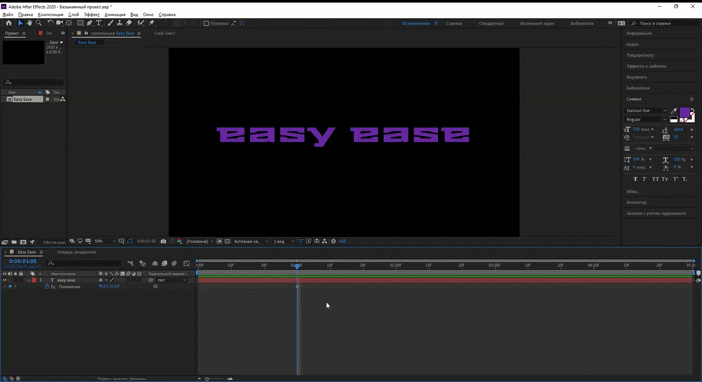Select the Type (T) tool
Viewport: 702px width, 382px height.
point(99,23)
